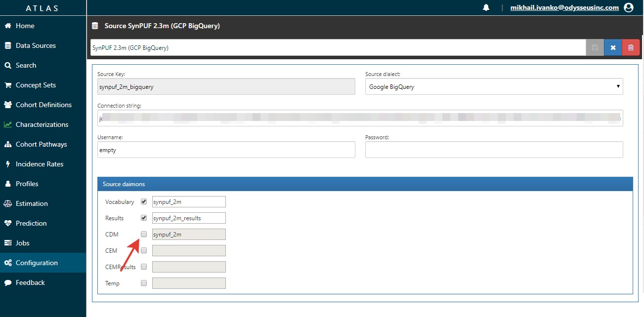Click the Cohort Definitions users icon

8,105
